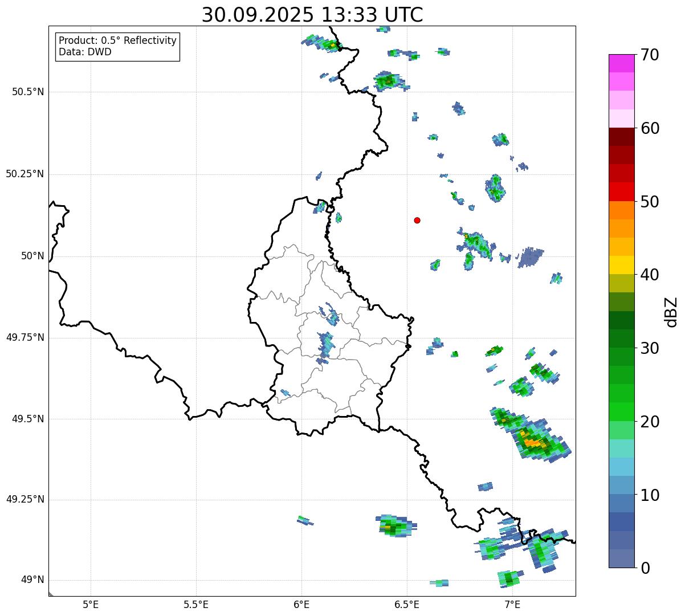Click the Product 0.5° Reflectivity legend box
685x616 pixels.
[117, 47]
